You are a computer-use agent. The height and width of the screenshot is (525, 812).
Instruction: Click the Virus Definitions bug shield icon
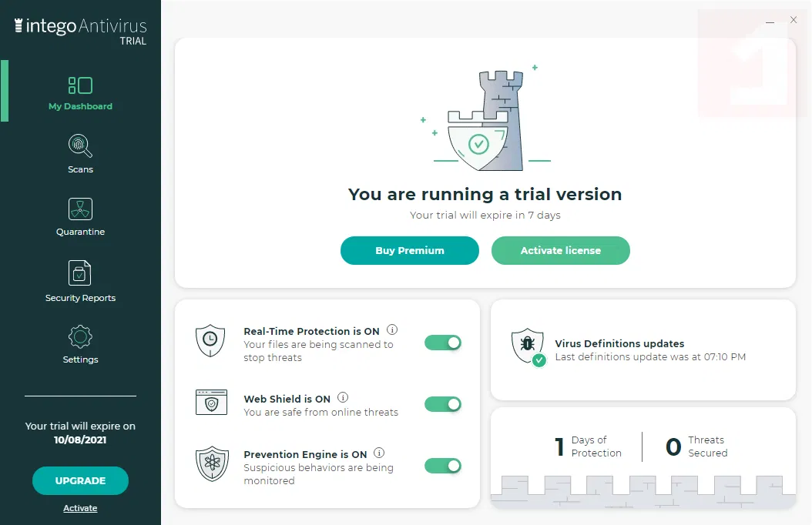tap(528, 347)
